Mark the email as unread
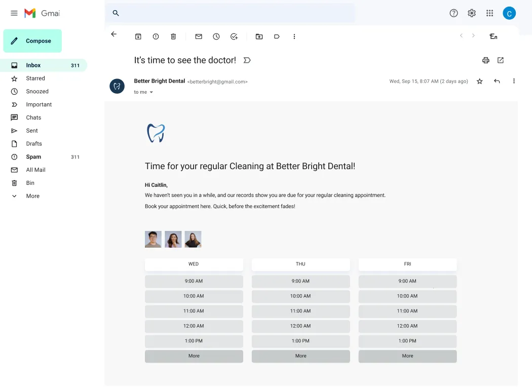The width and height of the screenshot is (532, 392). [199, 36]
